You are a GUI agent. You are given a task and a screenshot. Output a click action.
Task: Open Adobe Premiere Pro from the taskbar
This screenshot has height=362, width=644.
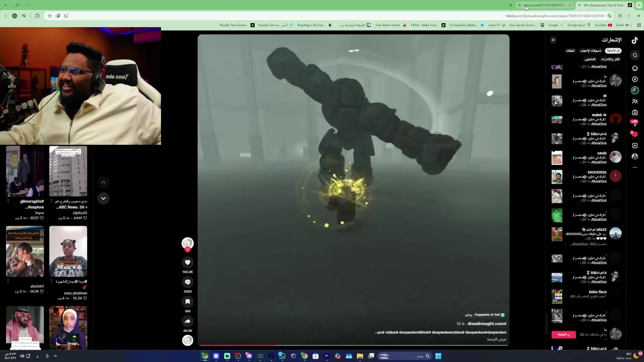tap(327, 356)
